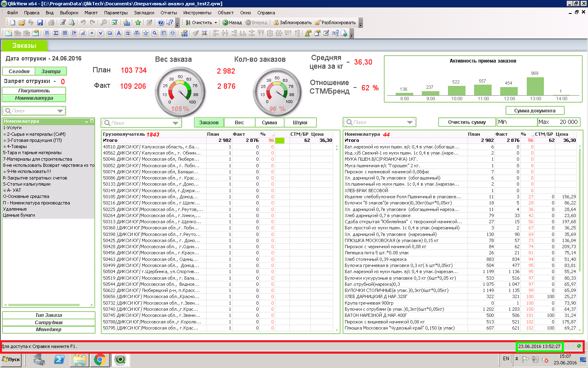
Task: Show Current Selections checkmark icon
Action: [x=115, y=22]
